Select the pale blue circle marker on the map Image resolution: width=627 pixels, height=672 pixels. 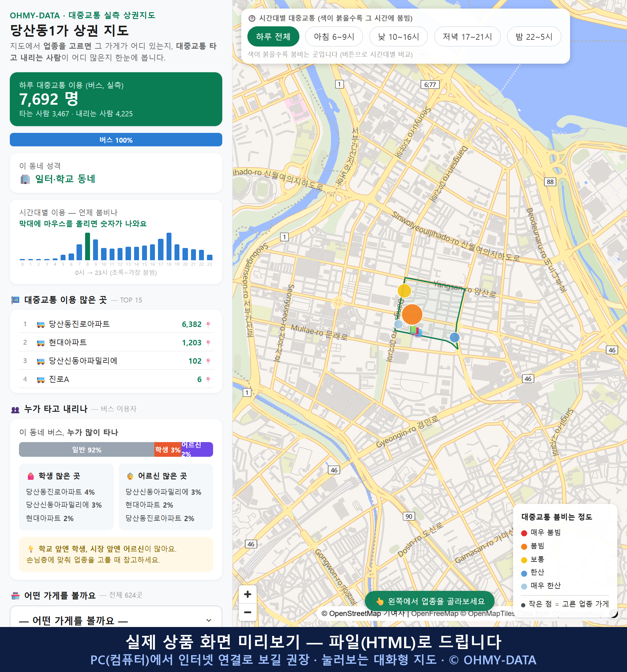pos(399,324)
